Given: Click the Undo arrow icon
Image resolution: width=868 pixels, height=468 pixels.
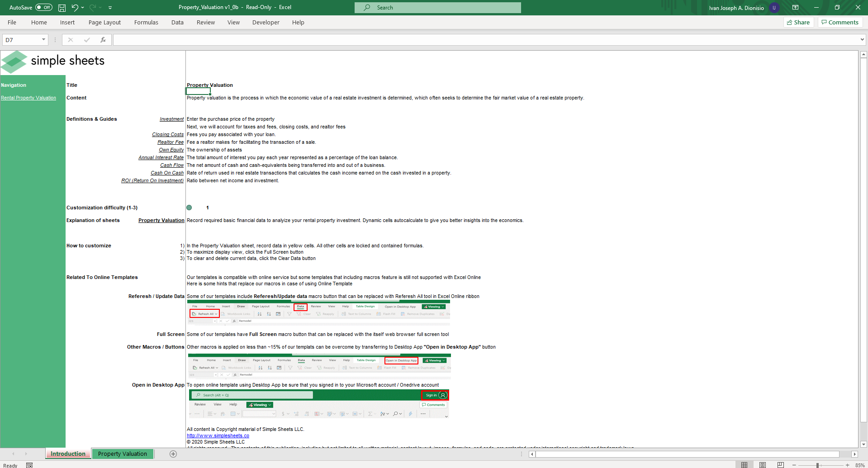Looking at the screenshot, I should (75, 7).
